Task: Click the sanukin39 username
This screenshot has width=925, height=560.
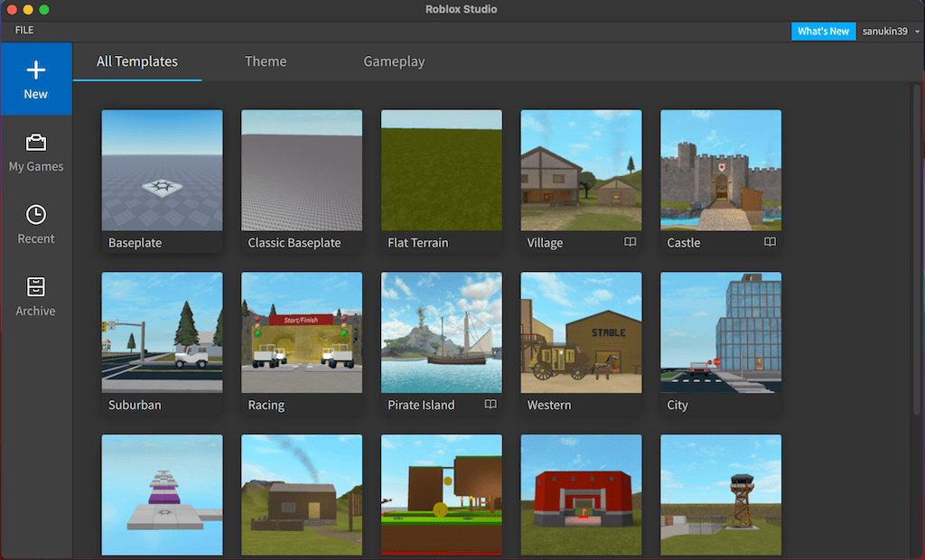Action: pyautogui.click(x=884, y=32)
